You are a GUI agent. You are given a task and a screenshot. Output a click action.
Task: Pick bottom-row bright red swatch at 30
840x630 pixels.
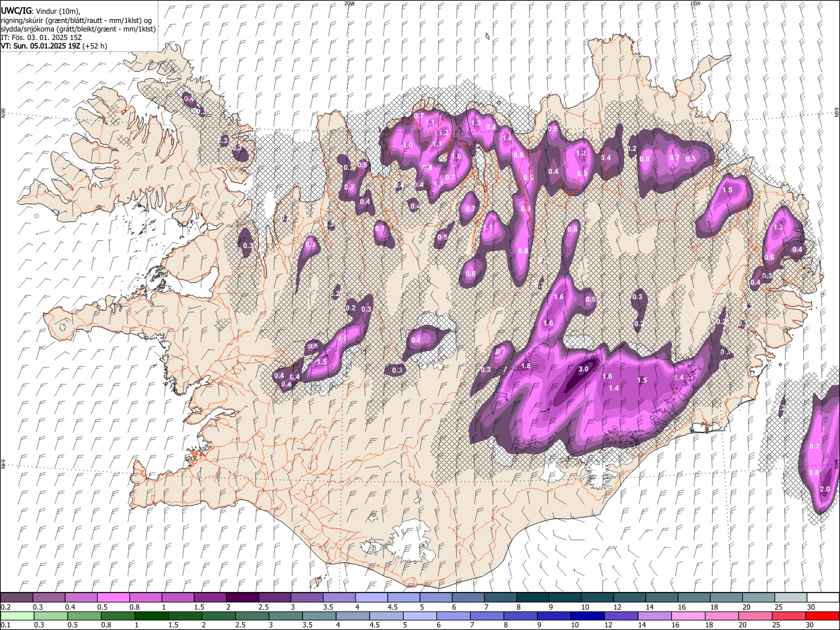[x=822, y=616]
